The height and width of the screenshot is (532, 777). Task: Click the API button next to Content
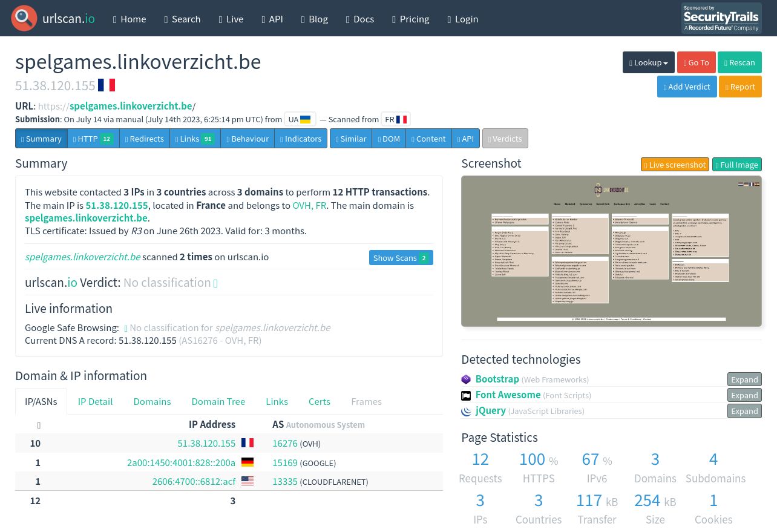pyautogui.click(x=466, y=138)
